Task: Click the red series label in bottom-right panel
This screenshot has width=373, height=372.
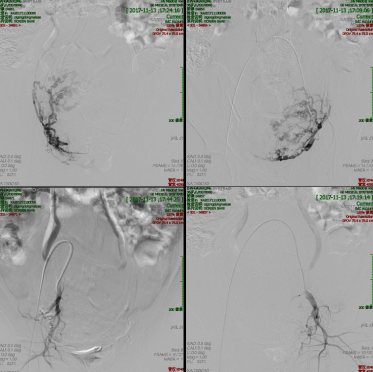Action: tap(199, 212)
